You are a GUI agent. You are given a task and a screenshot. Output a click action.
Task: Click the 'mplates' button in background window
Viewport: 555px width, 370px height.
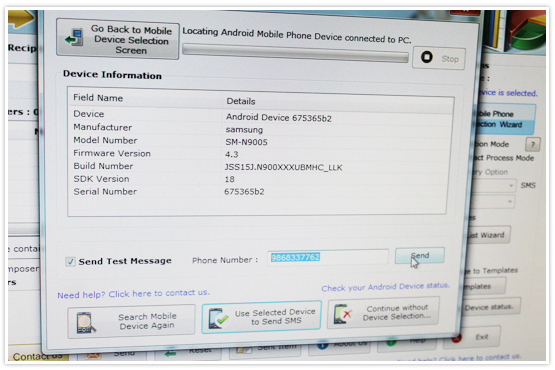click(x=484, y=286)
